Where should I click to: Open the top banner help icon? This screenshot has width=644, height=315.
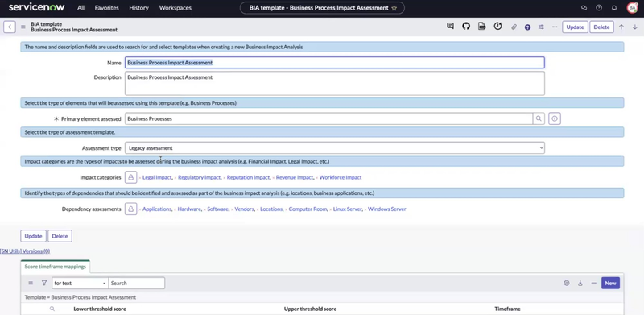[599, 8]
